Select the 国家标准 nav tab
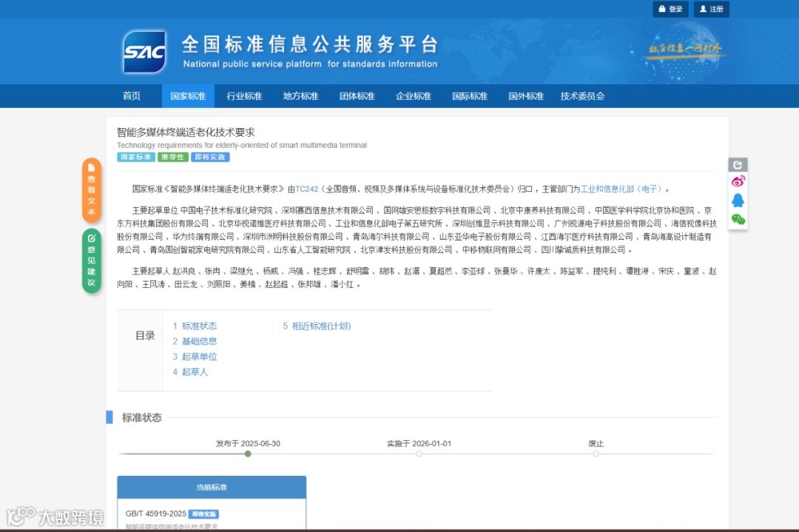 [x=188, y=95]
